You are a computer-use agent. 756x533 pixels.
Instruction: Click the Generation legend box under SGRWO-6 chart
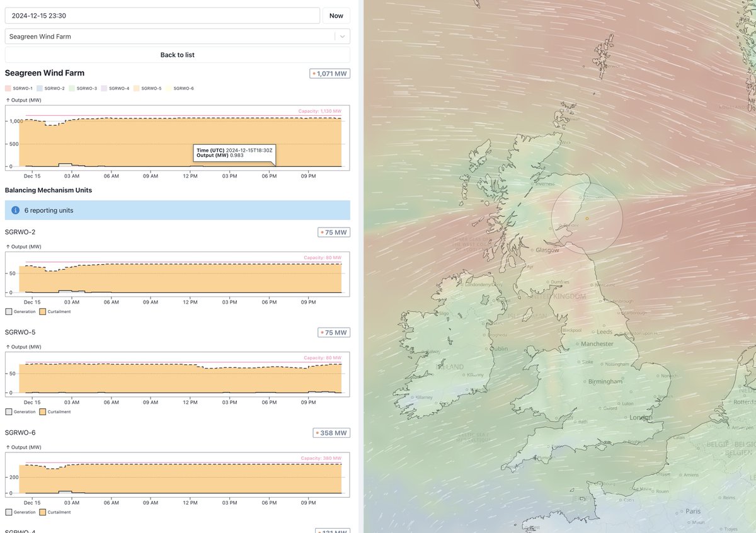pyautogui.click(x=8, y=512)
